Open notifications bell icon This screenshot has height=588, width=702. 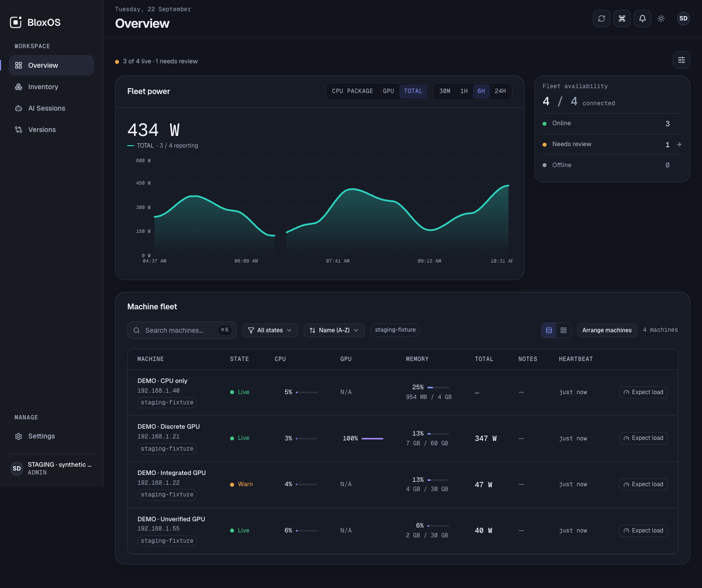643,19
